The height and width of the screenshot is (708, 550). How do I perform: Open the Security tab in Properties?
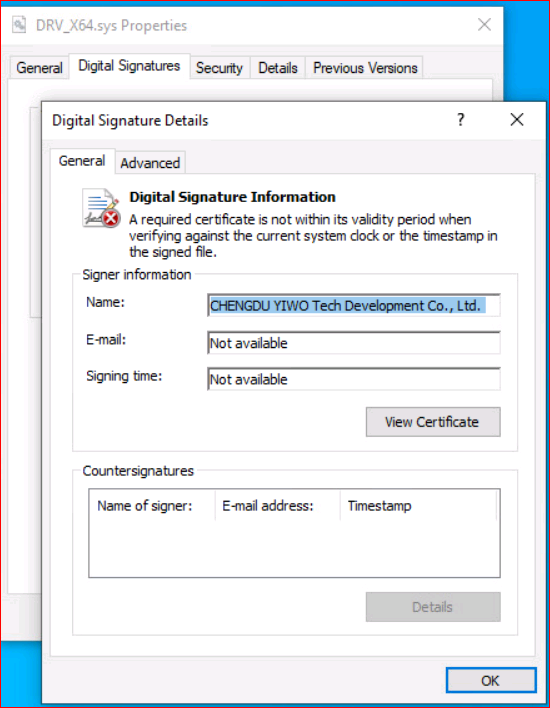[219, 68]
